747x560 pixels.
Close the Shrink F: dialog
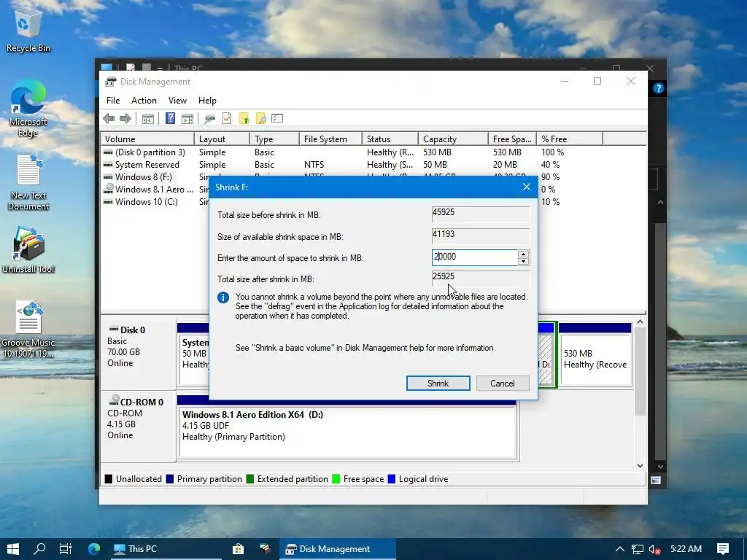pyautogui.click(x=527, y=187)
